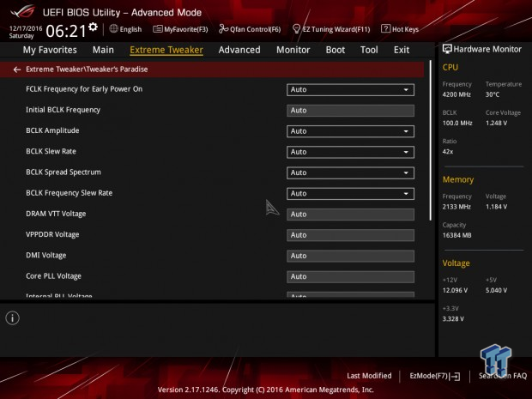Screen dimensions: 532x399
Task: Open the Monitor tab
Action: 293,50
